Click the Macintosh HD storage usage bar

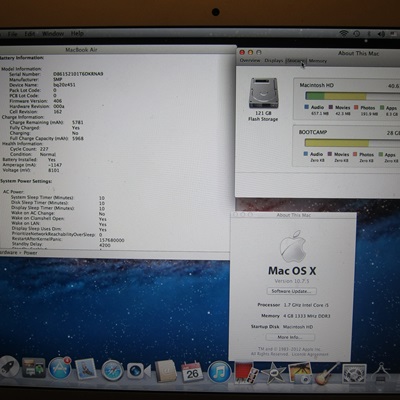(352, 96)
